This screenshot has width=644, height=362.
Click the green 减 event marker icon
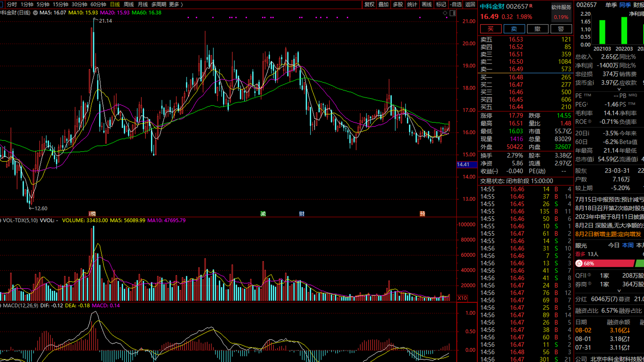263,214
